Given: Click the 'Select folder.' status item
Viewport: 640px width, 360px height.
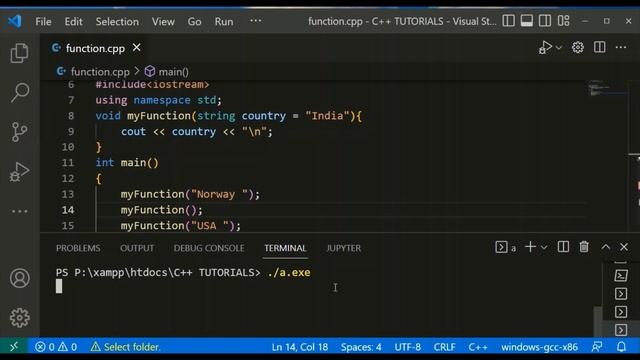Looking at the screenshot, I should 125,347.
